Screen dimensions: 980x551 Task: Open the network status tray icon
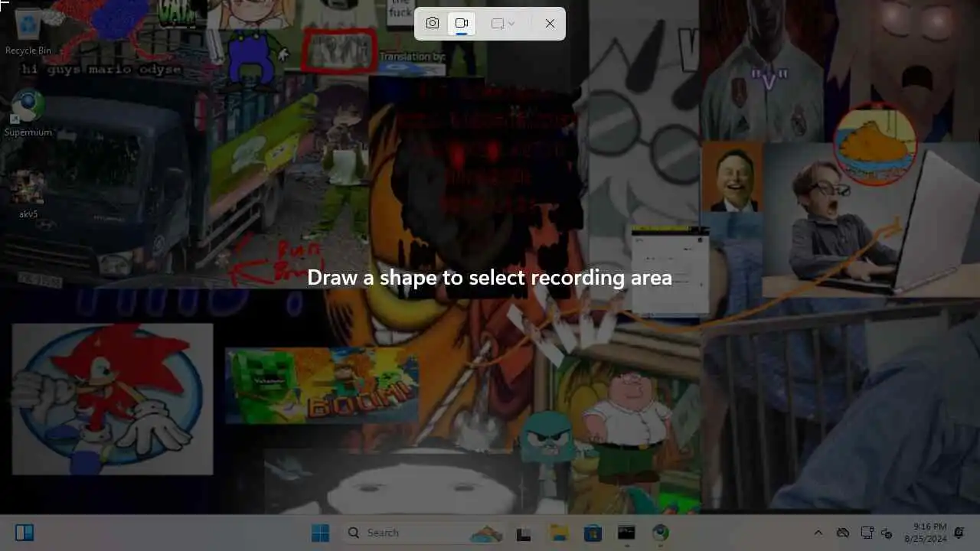pyautogui.click(x=867, y=533)
